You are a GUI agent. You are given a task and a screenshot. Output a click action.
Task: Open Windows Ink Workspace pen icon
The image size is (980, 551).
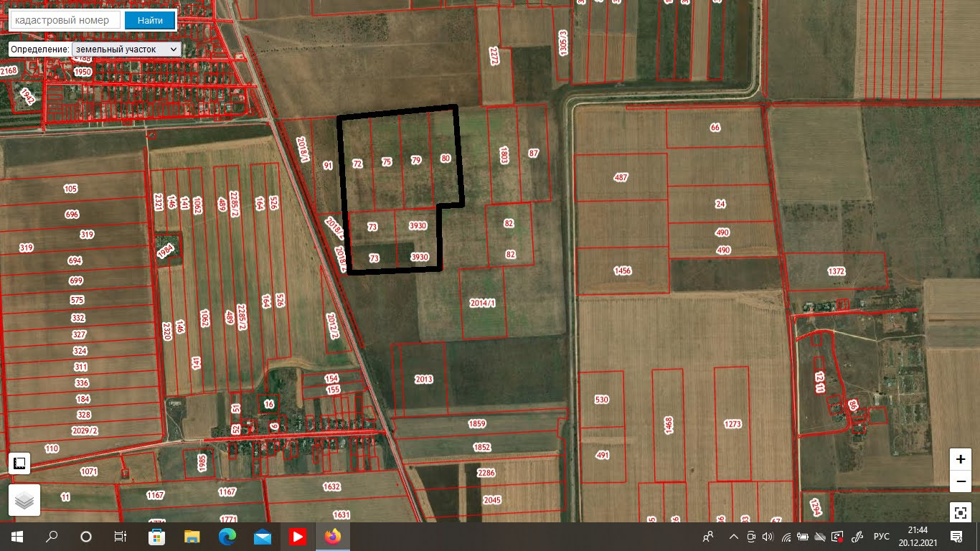856,537
